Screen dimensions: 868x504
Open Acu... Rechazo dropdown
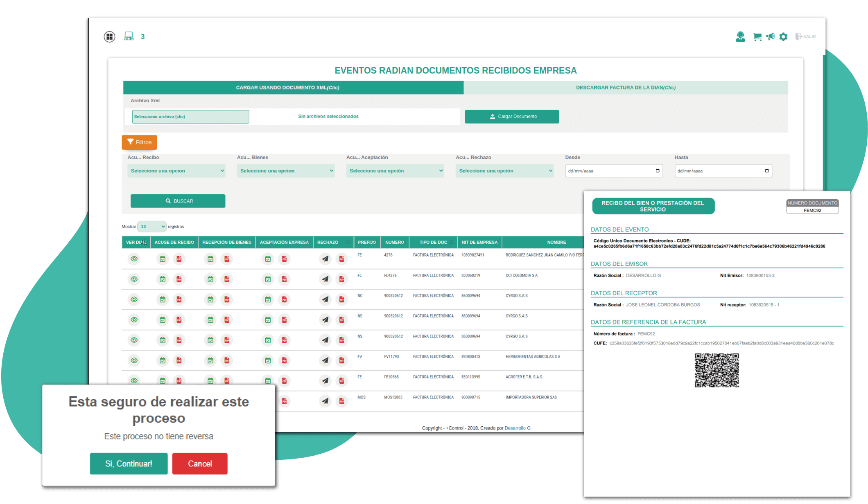(504, 171)
